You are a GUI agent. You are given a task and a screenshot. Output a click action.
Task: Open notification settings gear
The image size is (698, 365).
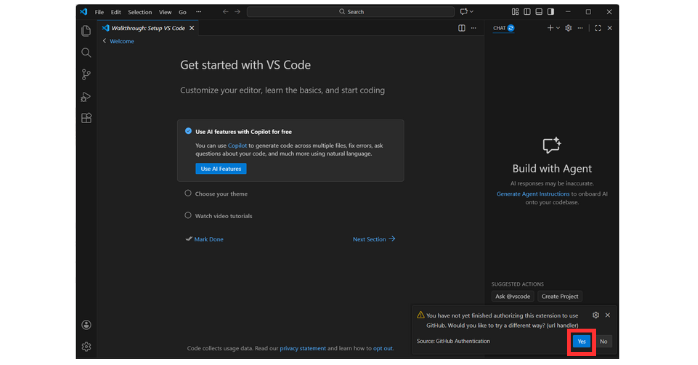pos(596,315)
